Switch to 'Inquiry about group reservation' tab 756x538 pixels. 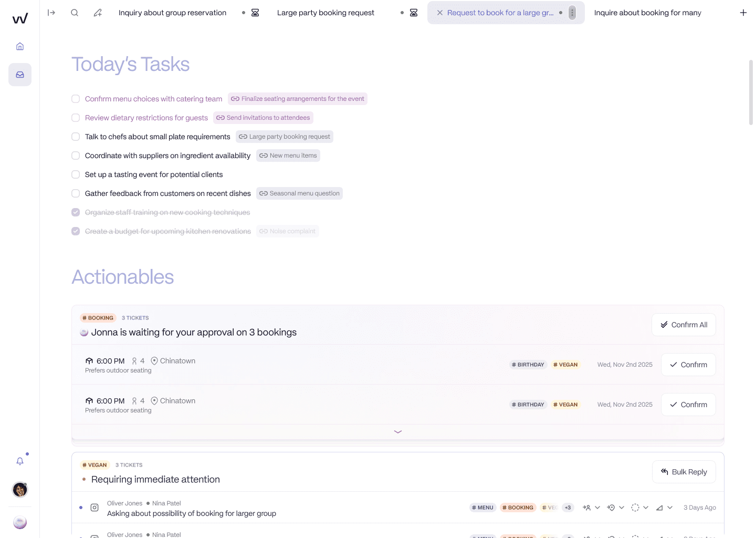pyautogui.click(x=172, y=13)
